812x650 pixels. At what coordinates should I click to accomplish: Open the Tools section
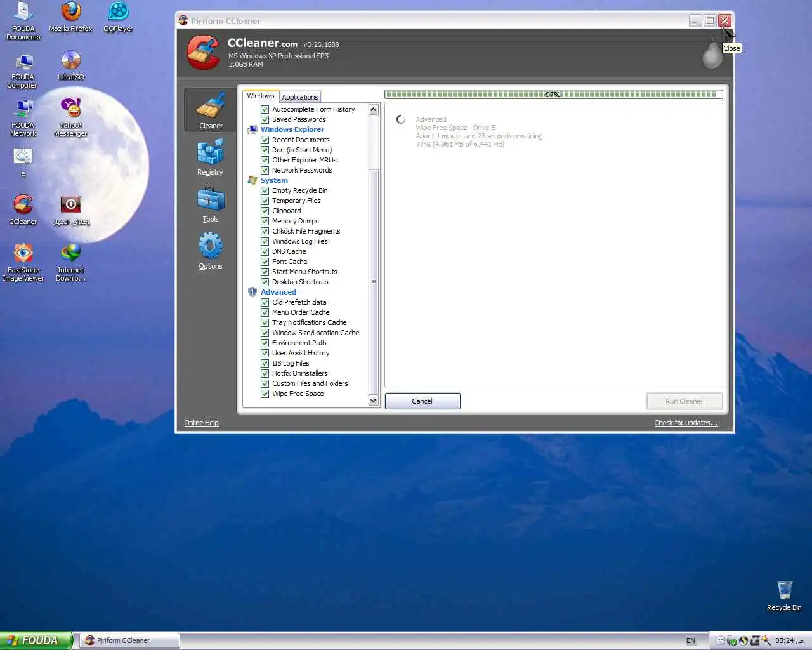coord(211,204)
